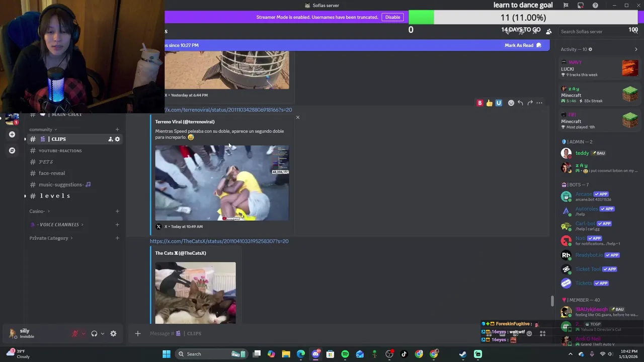Toggle microphone mute
Image resolution: width=644 pixels, height=362 pixels.
click(x=75, y=333)
